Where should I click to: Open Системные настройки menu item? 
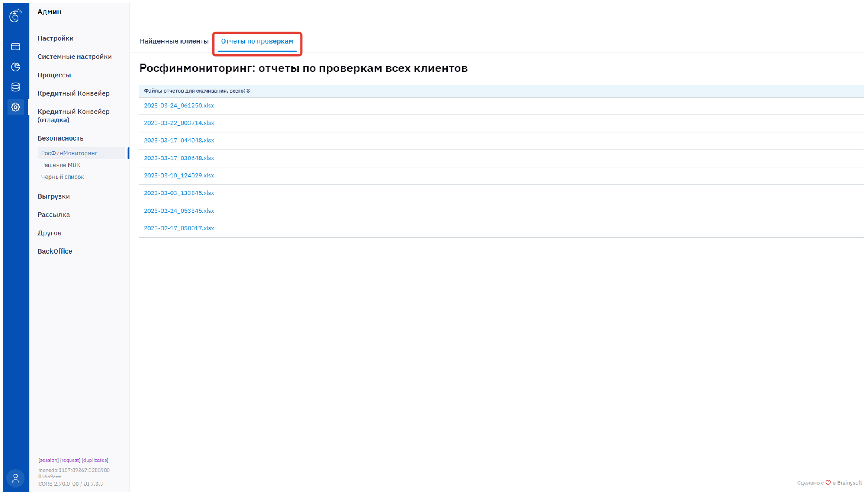click(x=75, y=57)
